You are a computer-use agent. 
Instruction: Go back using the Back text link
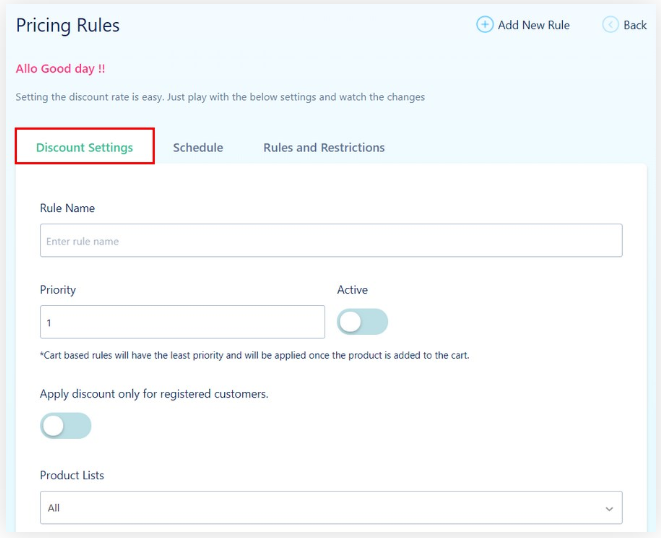point(635,25)
